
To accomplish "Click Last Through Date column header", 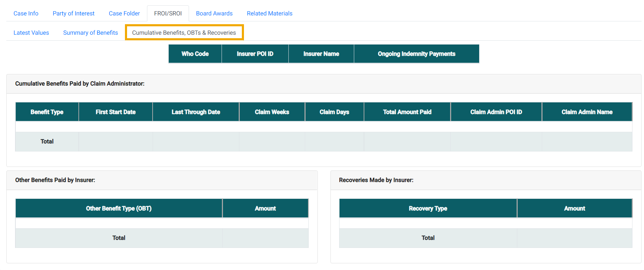I will coord(196,112).
